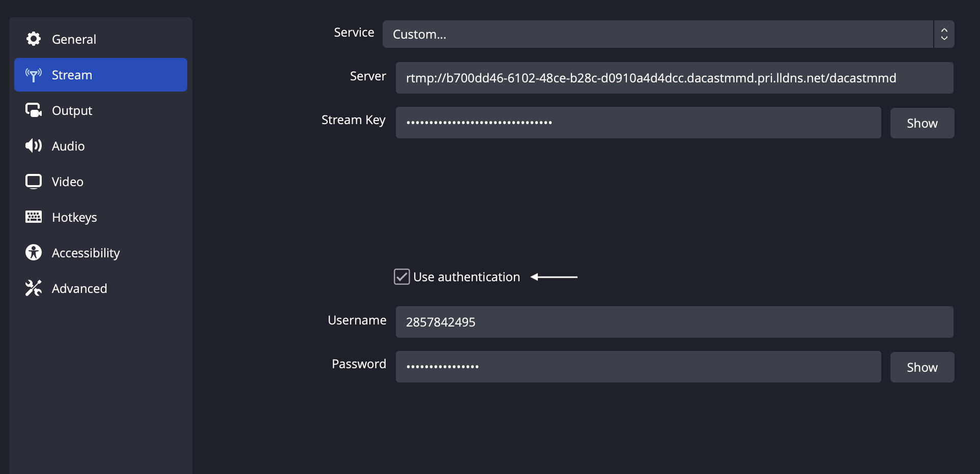The image size is (980, 474).
Task: Click the General gear icon
Action: tap(34, 39)
